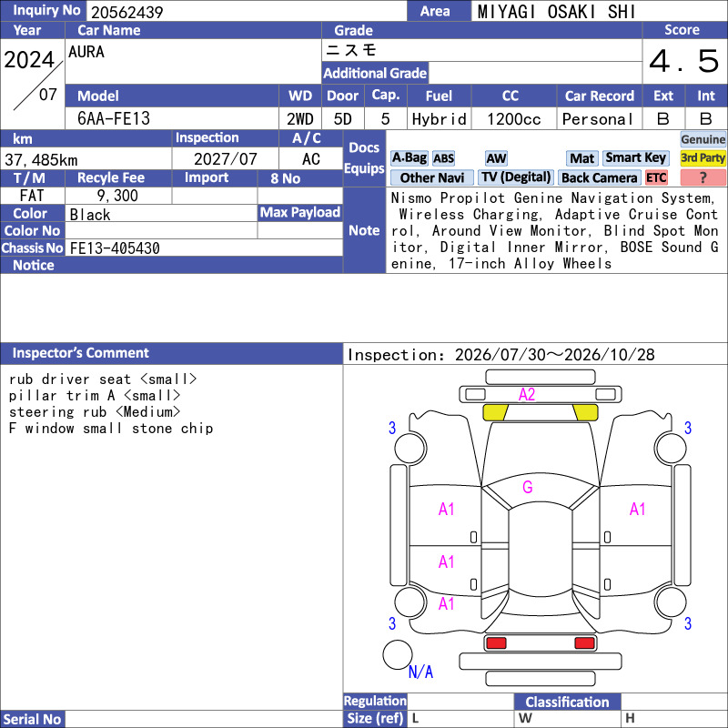This screenshot has height=728, width=728.
Task: Click the Smart Key badge
Action: tap(635, 158)
